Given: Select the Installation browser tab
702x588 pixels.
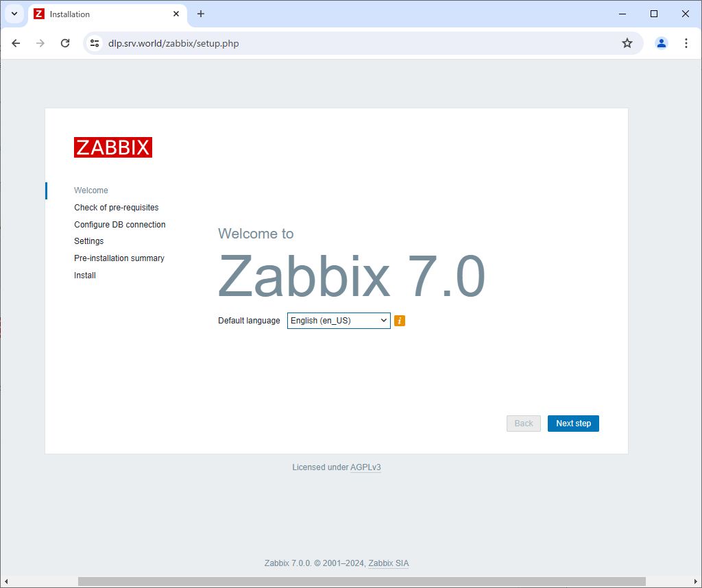Looking at the screenshot, I should pos(108,14).
